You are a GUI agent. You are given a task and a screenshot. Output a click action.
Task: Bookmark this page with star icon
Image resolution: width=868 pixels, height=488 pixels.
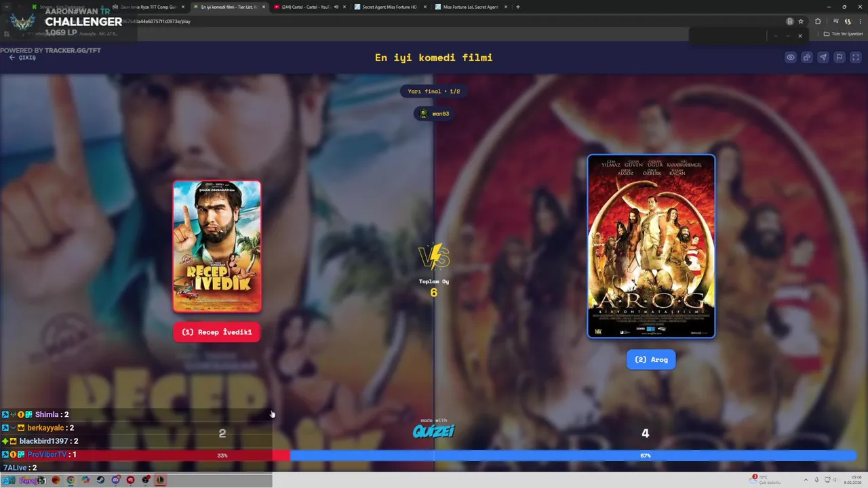tap(801, 21)
